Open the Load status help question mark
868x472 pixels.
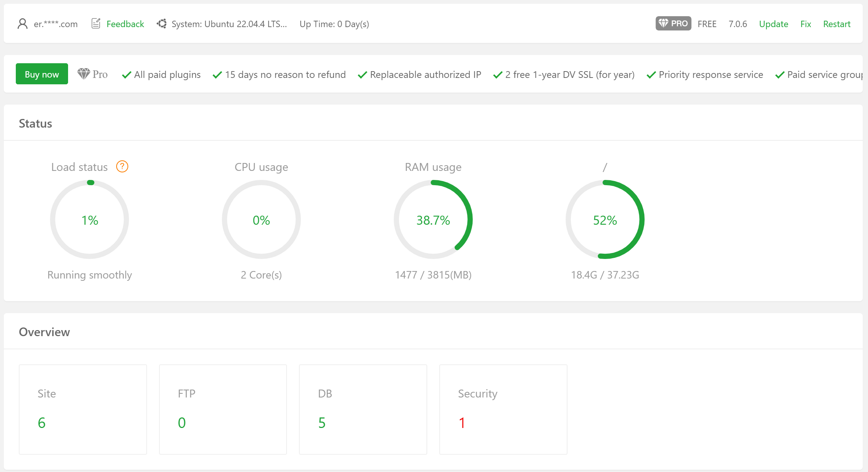pos(122,166)
